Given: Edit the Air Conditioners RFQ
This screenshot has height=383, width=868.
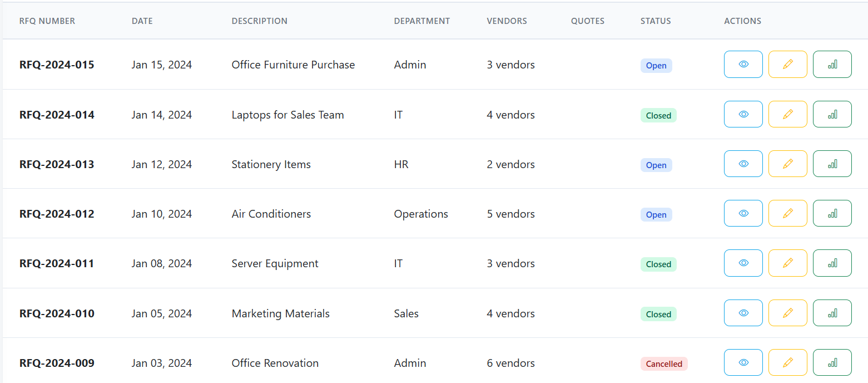Looking at the screenshot, I should tap(788, 213).
